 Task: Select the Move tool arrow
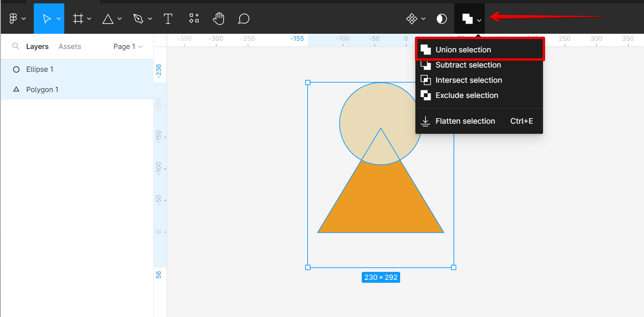[46, 19]
